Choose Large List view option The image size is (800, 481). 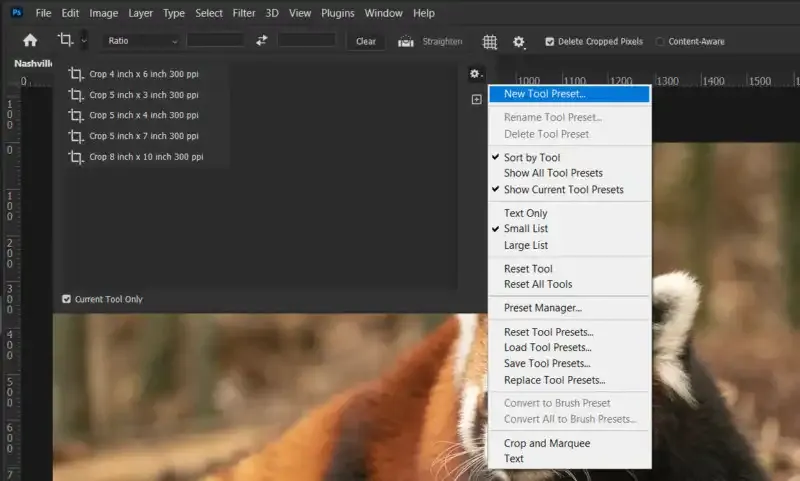tap(526, 245)
